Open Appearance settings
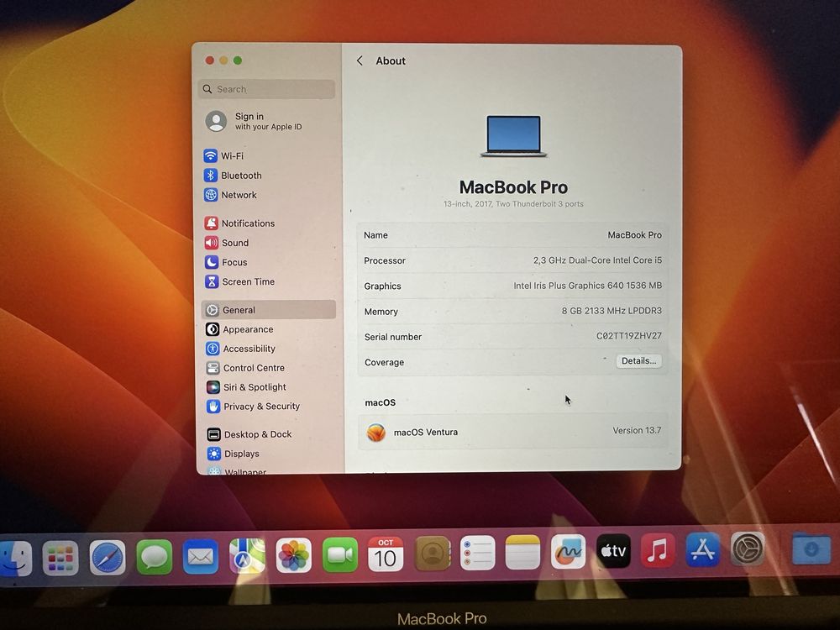Screen dimensions: 840x630 coord(239,329)
